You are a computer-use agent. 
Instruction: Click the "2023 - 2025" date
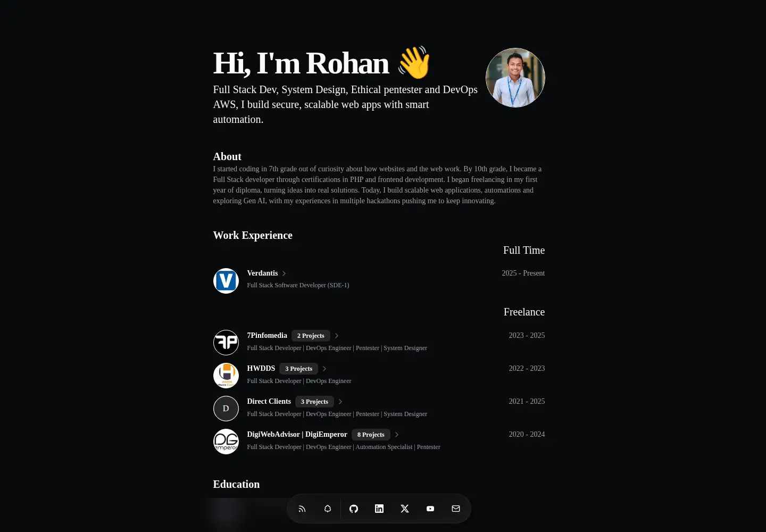point(527,335)
